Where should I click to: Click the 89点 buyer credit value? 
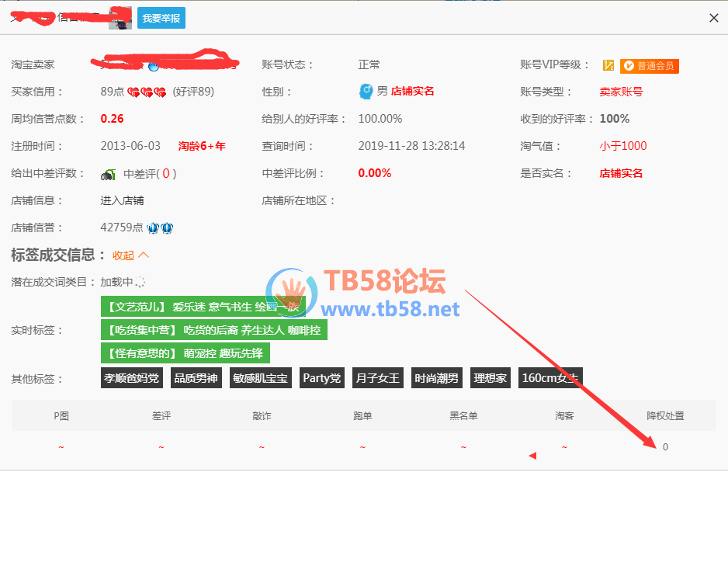click(113, 92)
